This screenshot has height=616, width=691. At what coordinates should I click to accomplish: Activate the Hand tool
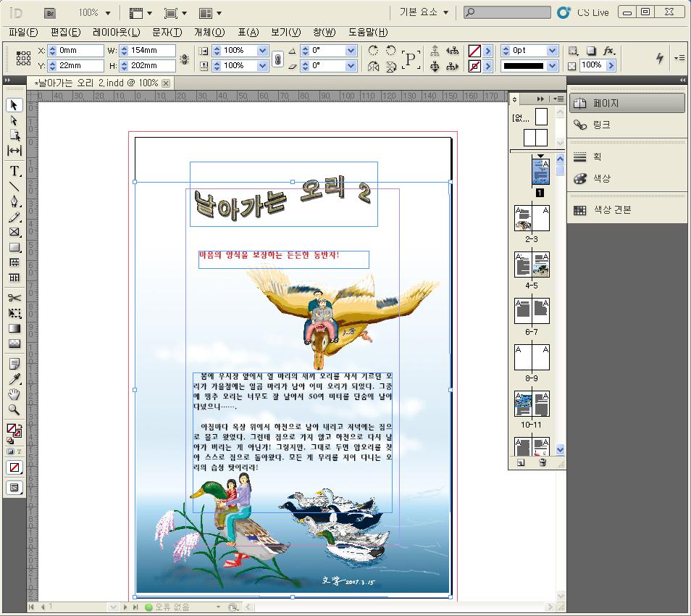14,394
